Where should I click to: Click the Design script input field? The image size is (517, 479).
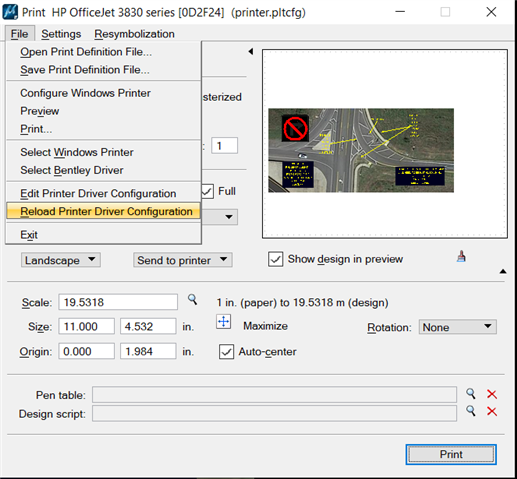tap(274, 414)
